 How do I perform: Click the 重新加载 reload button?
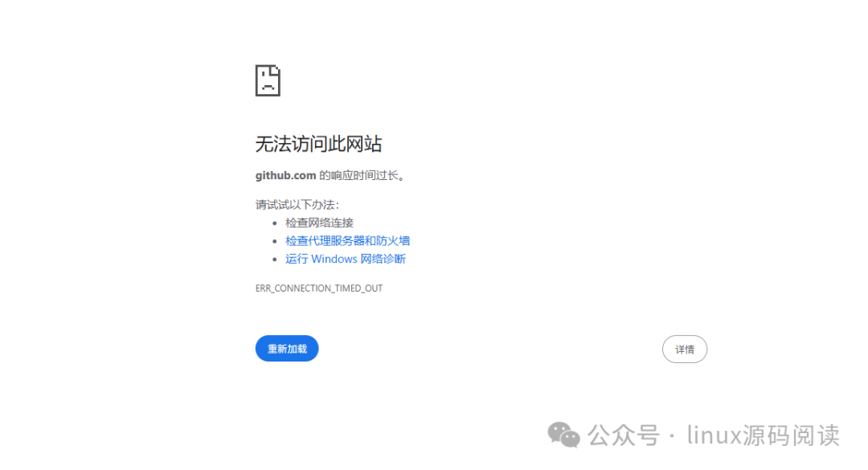coord(287,348)
